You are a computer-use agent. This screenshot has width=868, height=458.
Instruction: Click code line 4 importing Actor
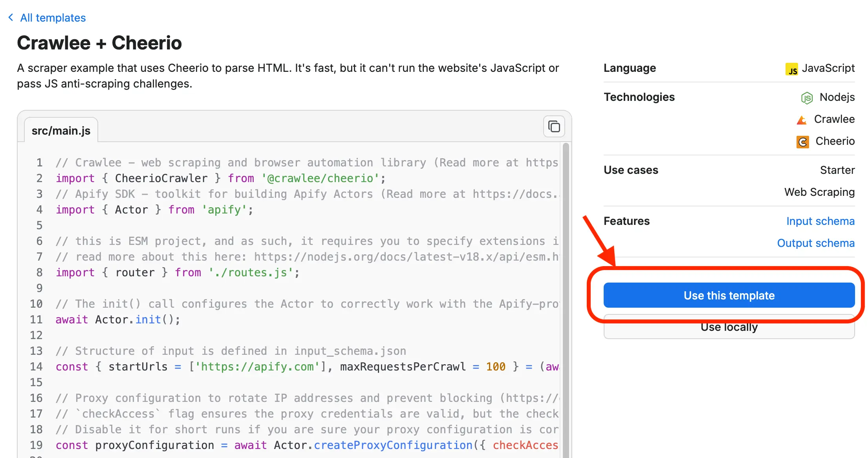coord(155,210)
